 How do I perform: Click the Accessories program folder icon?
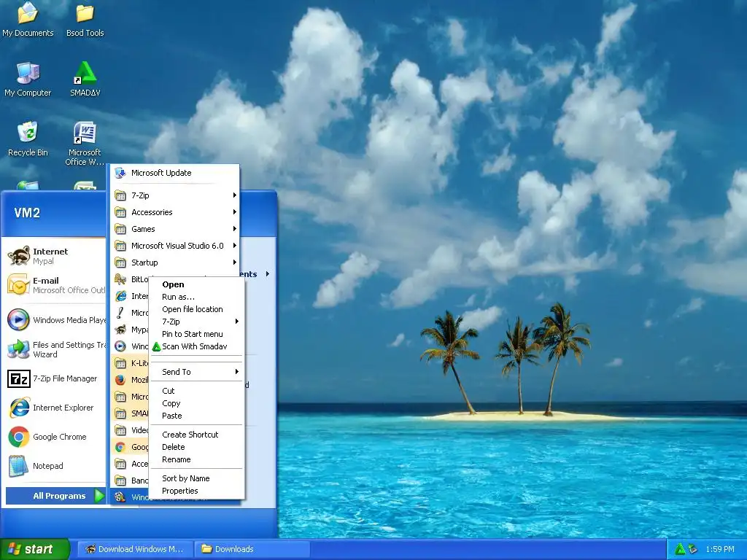pos(120,212)
